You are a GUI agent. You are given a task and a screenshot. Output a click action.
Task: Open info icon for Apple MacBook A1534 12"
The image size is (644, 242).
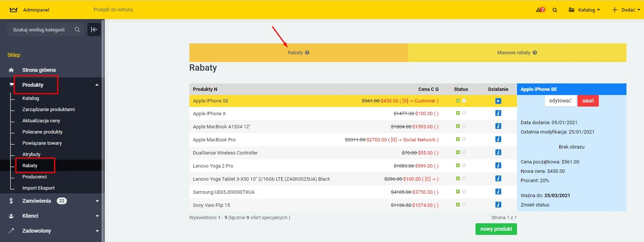click(x=498, y=126)
